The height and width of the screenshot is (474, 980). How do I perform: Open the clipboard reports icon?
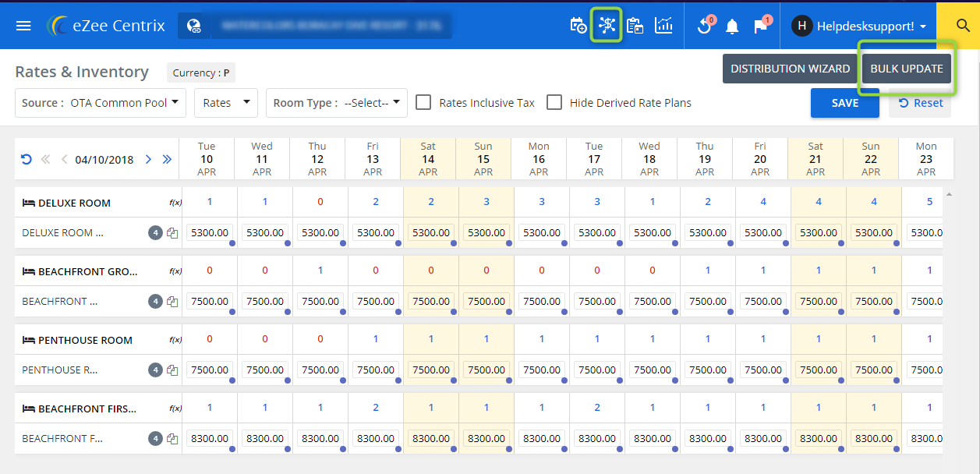635,26
